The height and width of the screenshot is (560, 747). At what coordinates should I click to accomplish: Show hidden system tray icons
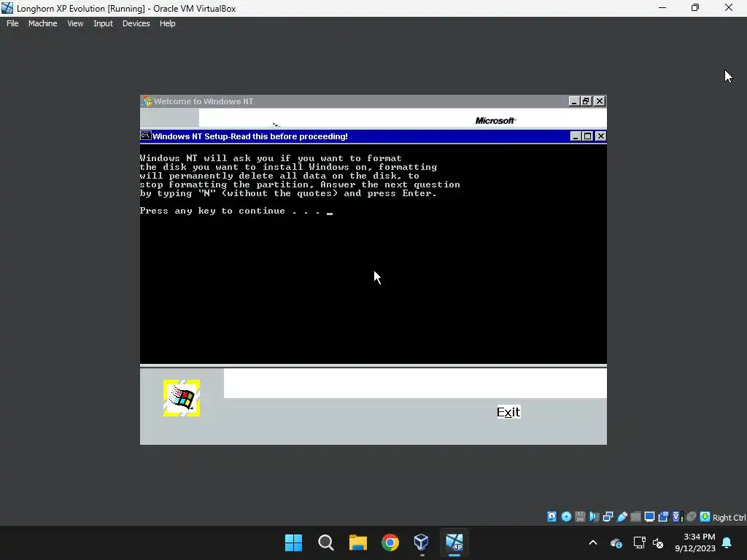(593, 542)
